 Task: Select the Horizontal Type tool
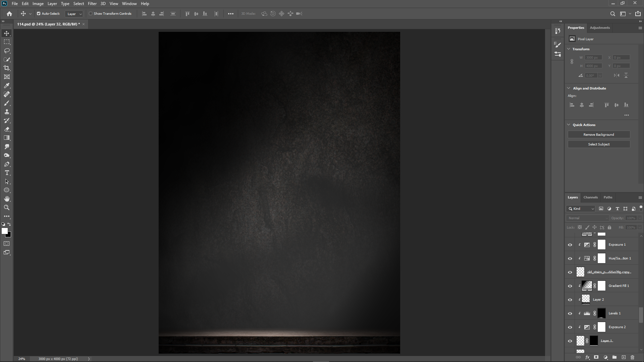7,173
